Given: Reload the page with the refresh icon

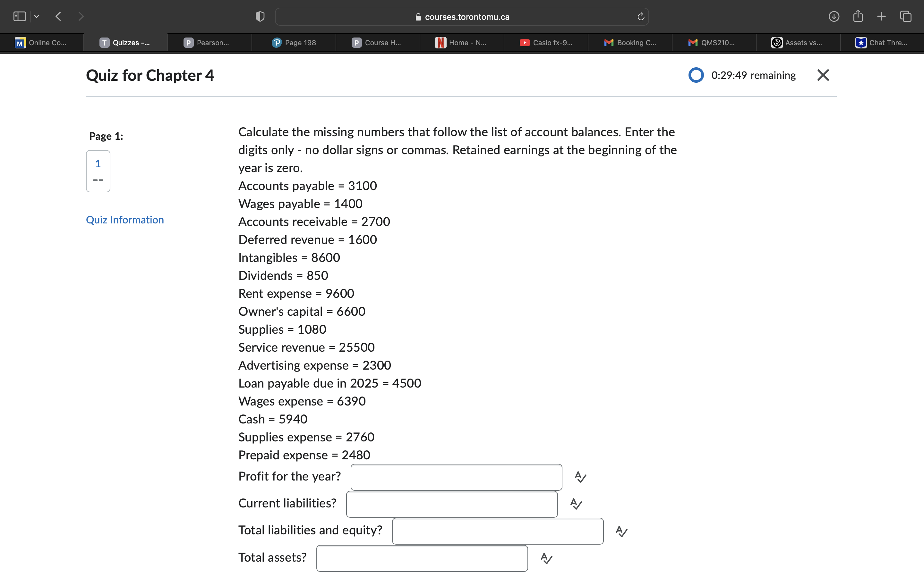Looking at the screenshot, I should point(641,16).
